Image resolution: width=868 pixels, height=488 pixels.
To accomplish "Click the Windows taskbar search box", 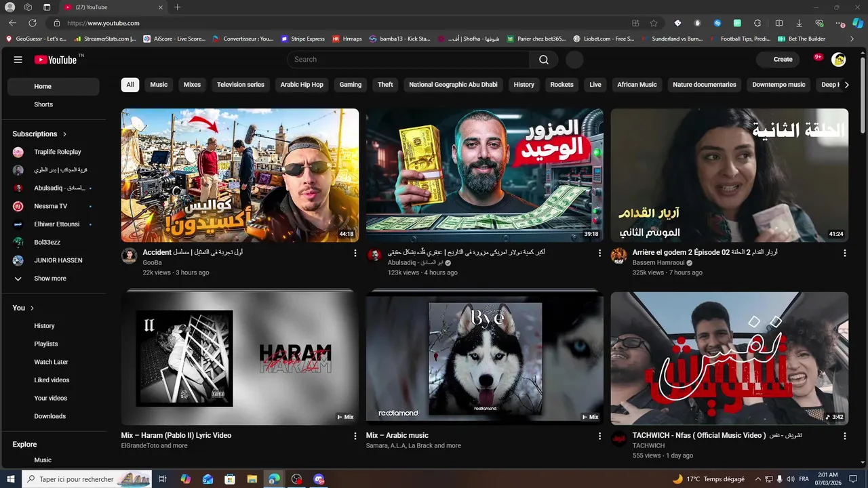I will click(87, 479).
